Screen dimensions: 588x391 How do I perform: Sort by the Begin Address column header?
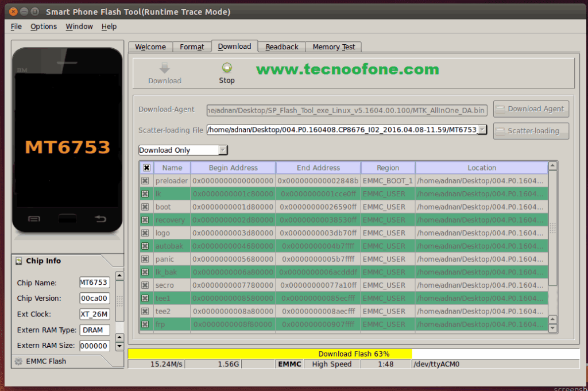[233, 168]
